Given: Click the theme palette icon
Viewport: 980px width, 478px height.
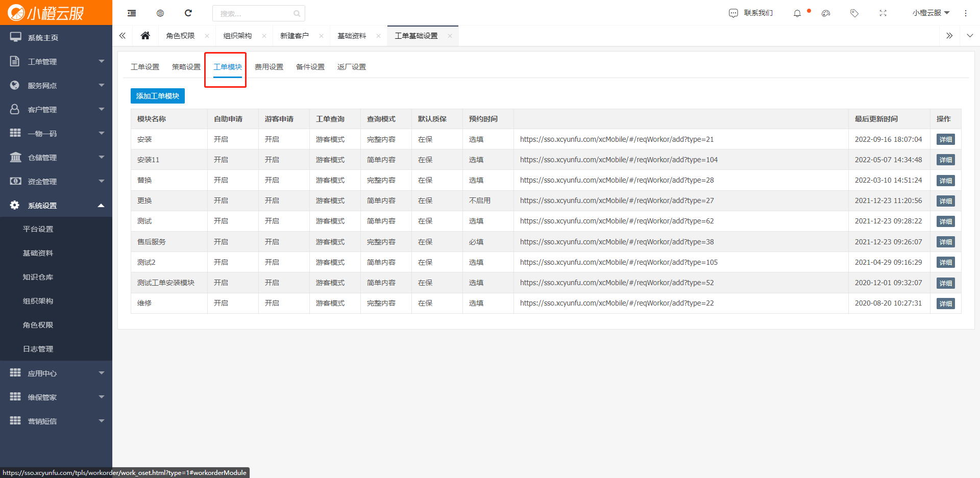Looking at the screenshot, I should click(x=826, y=13).
